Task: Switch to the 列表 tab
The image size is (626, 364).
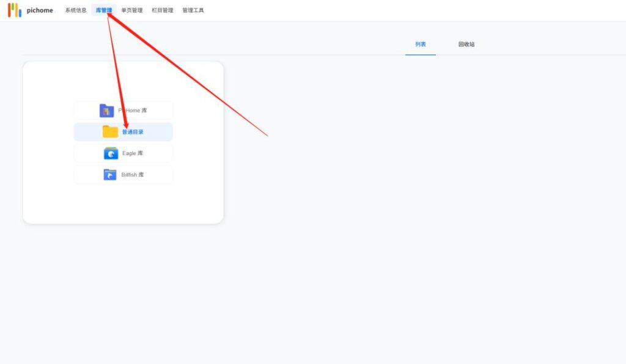Action: click(x=420, y=44)
